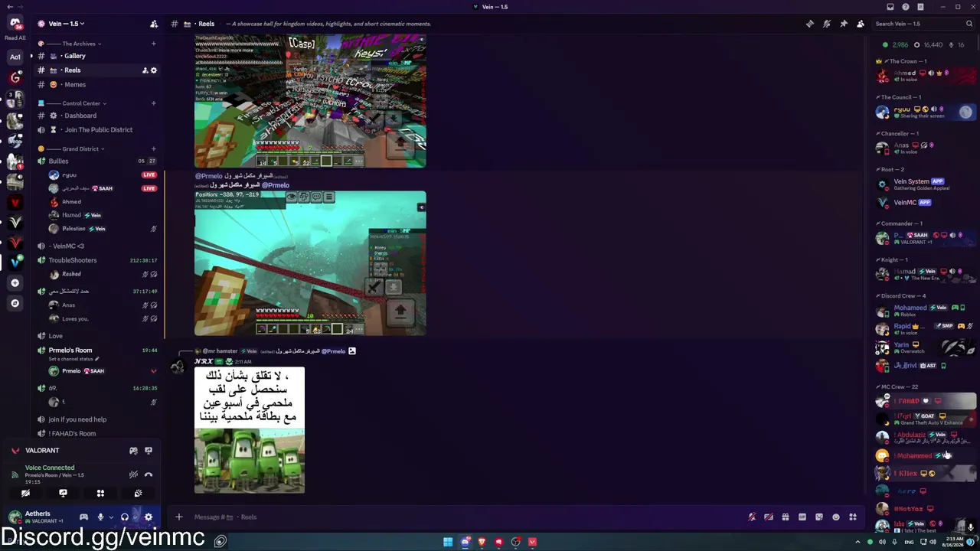The height and width of the screenshot is (551, 980).
Task: Open Discord direct messages home icon
Action: [15, 24]
